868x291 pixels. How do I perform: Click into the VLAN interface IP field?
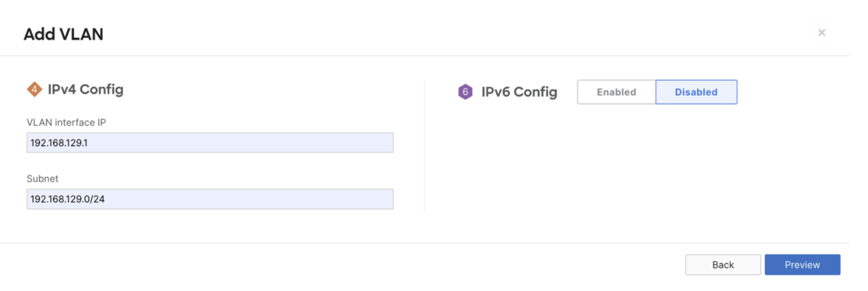[210, 143]
